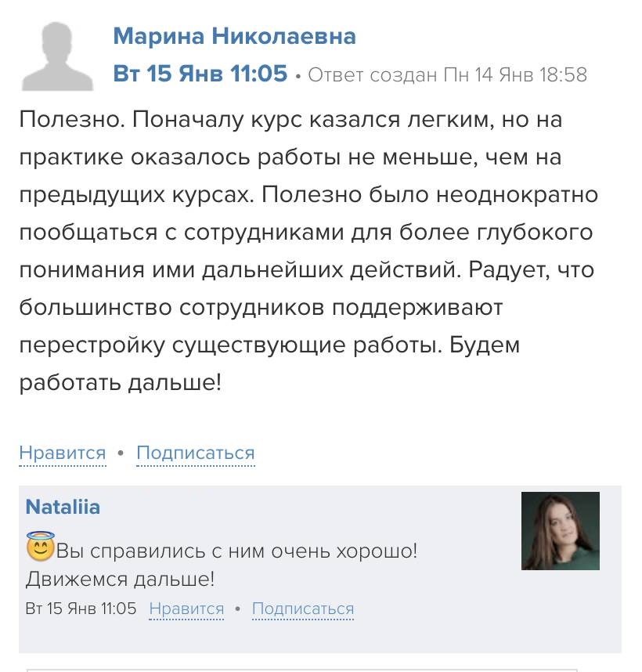This screenshot has width=642, height=672.
Task: Open the Марина Николаевна author profile link
Action: (234, 36)
